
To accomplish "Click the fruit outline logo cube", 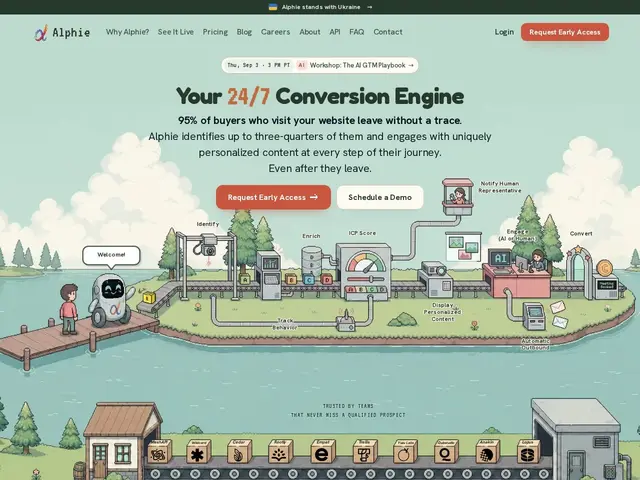I will pos(404,452).
